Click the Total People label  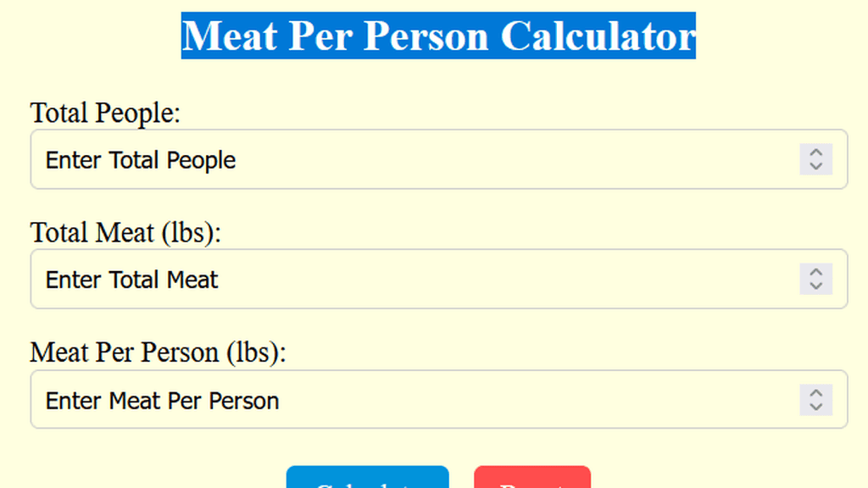tap(104, 113)
